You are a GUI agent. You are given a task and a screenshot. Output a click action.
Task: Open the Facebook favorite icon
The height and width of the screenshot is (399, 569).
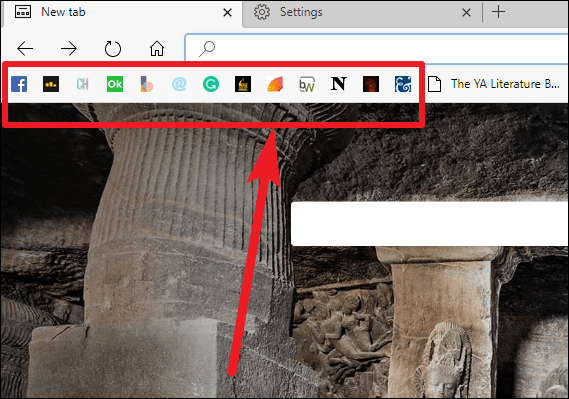tap(19, 84)
